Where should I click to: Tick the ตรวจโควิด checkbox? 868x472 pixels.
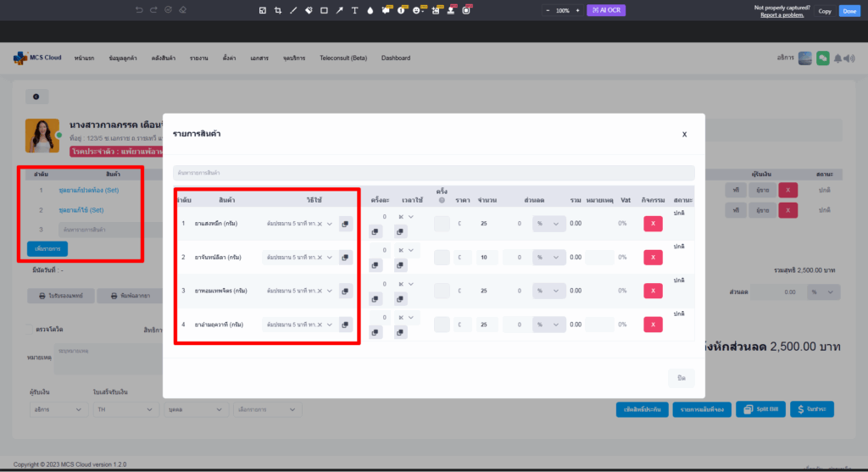(29, 329)
